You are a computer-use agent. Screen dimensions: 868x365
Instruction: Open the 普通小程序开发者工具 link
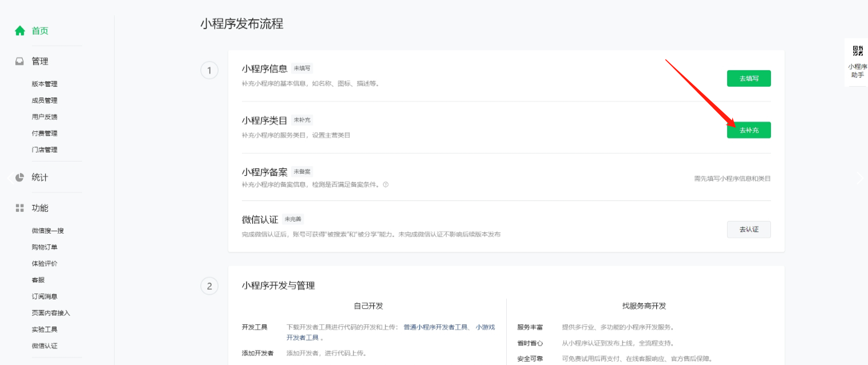[435, 327]
